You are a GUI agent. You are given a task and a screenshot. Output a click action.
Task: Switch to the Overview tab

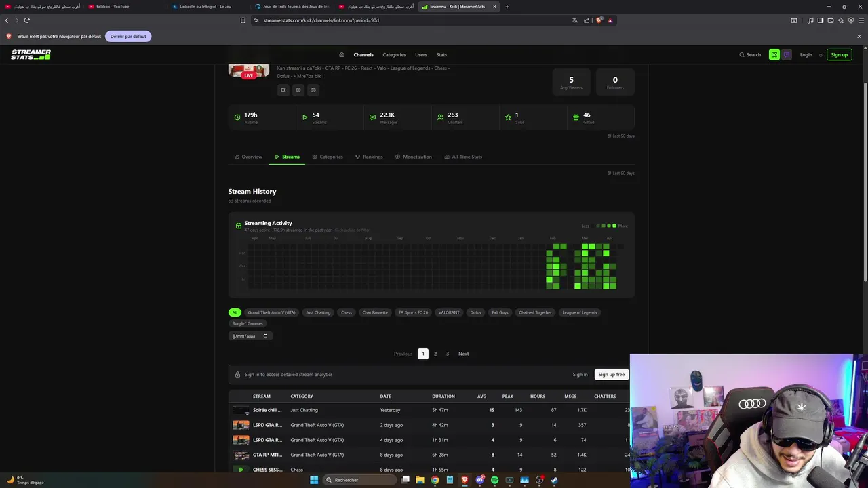[x=248, y=157]
